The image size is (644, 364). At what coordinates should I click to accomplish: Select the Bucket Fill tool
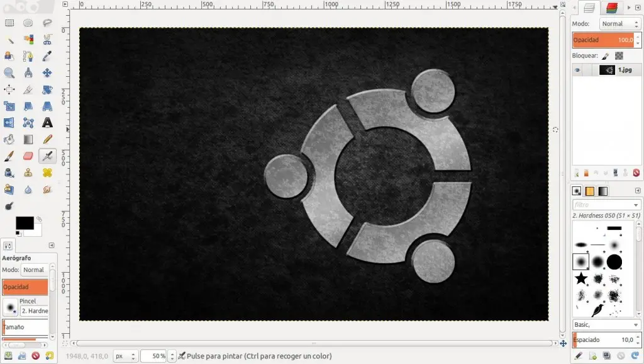pos(9,139)
